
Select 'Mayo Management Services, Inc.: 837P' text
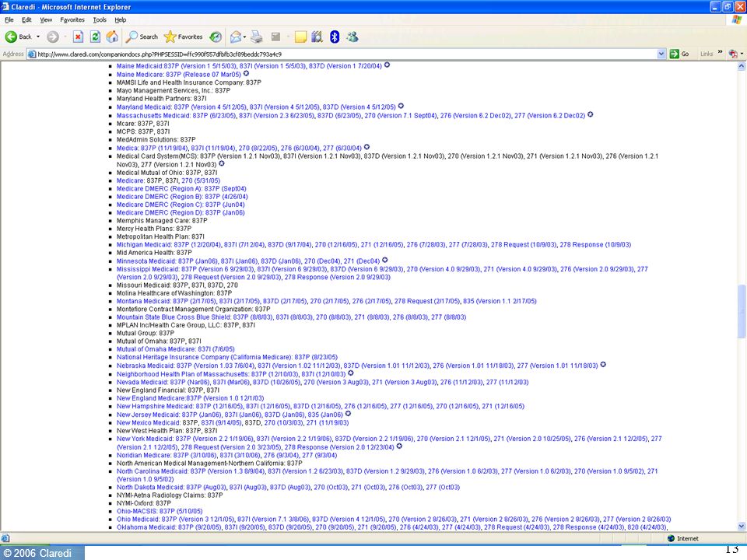click(x=174, y=90)
